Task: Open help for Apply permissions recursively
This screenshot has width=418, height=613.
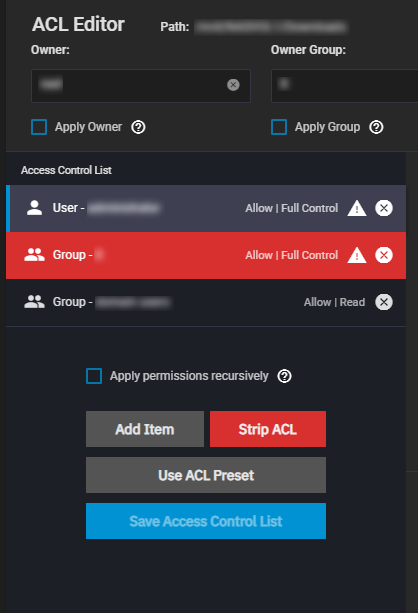Action: 284,376
